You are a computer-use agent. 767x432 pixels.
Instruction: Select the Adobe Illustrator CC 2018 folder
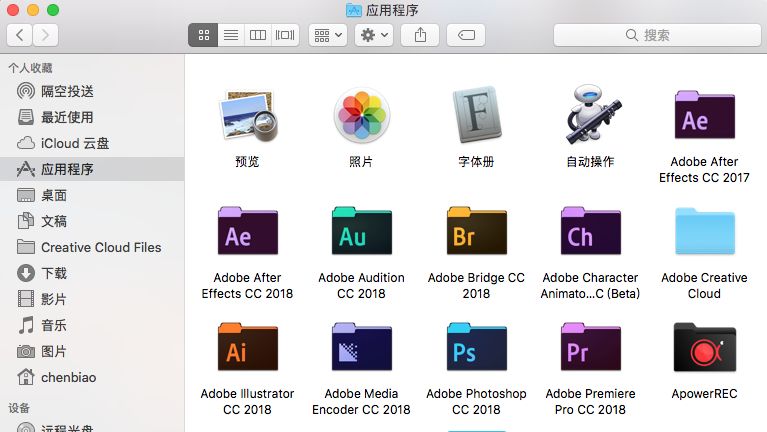pos(248,346)
